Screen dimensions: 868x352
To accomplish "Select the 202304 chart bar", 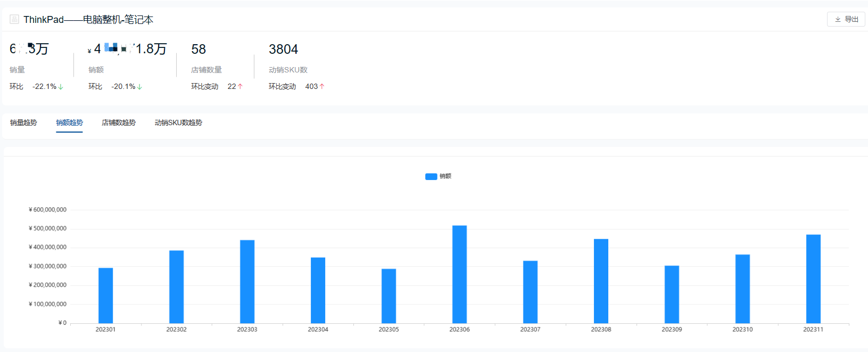I will pos(318,290).
